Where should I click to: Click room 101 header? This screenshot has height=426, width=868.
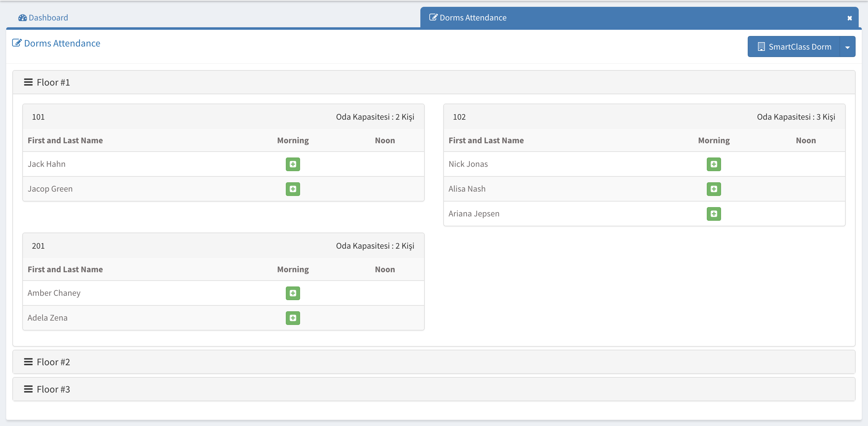click(38, 117)
